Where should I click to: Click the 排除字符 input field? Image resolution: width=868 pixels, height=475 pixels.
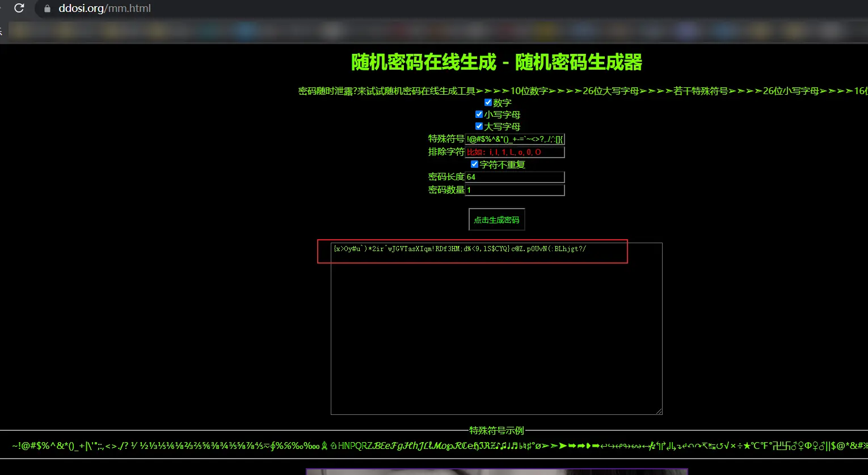pyautogui.click(x=515, y=152)
